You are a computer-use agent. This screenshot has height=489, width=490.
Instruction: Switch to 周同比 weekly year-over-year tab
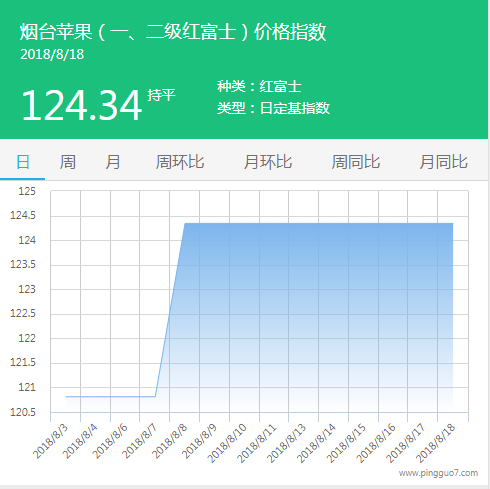point(356,162)
